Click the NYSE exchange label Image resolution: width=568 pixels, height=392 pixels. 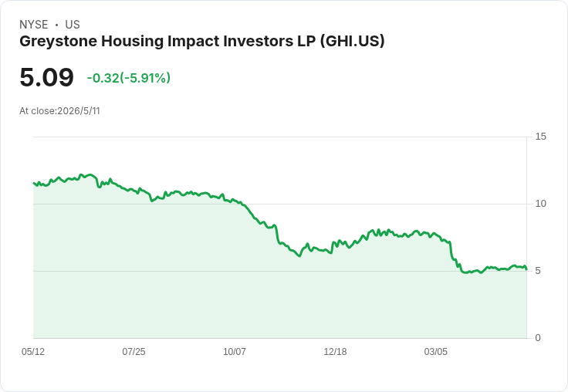pos(34,25)
